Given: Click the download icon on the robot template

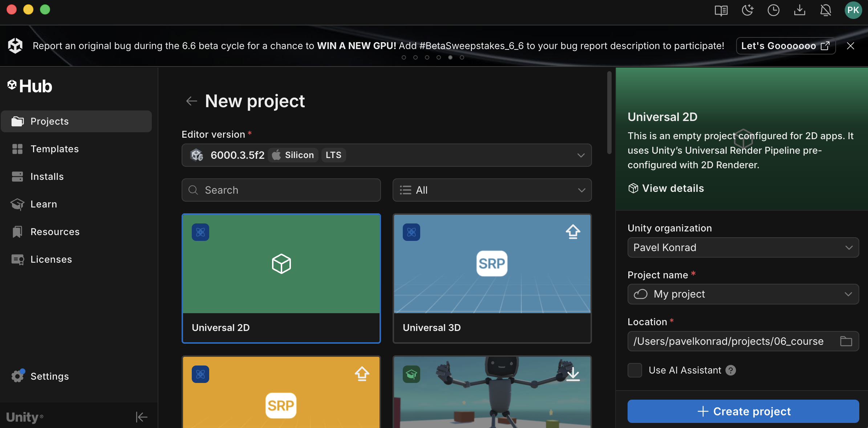Looking at the screenshot, I should [573, 374].
